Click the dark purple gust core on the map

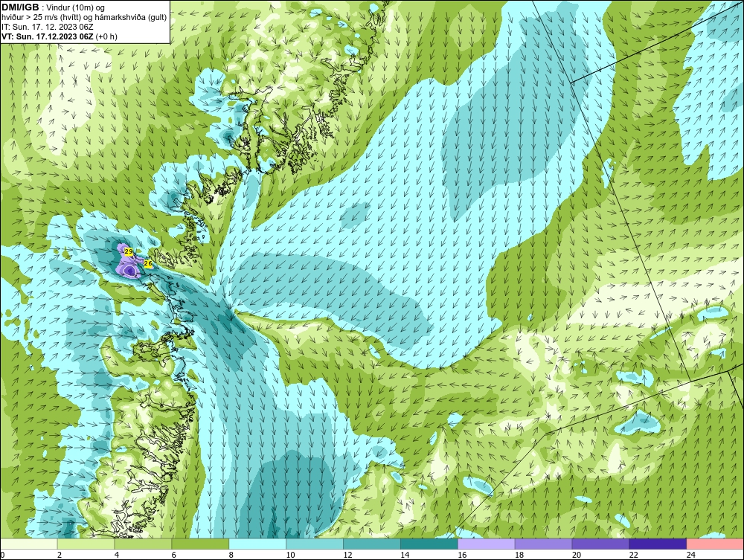[129, 270]
